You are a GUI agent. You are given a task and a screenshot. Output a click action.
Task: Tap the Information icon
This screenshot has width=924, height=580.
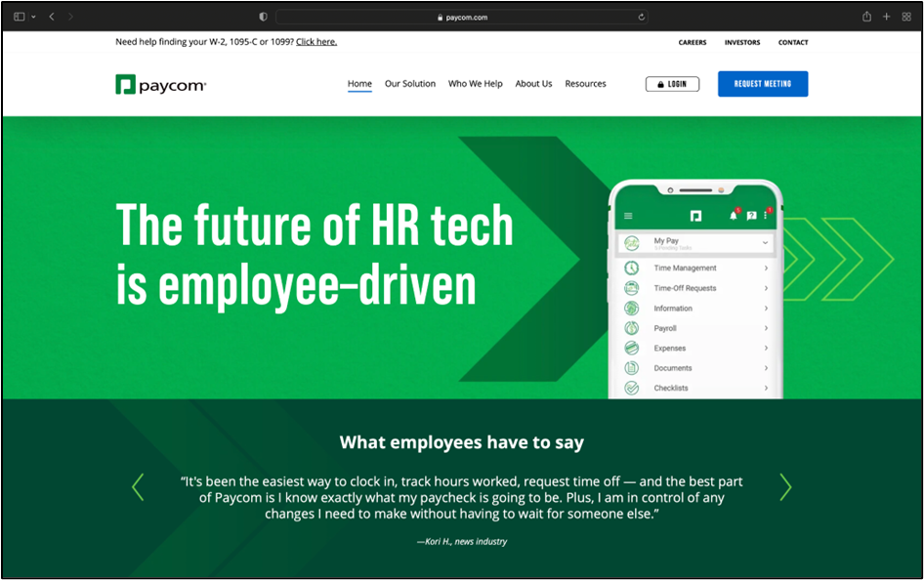point(632,308)
